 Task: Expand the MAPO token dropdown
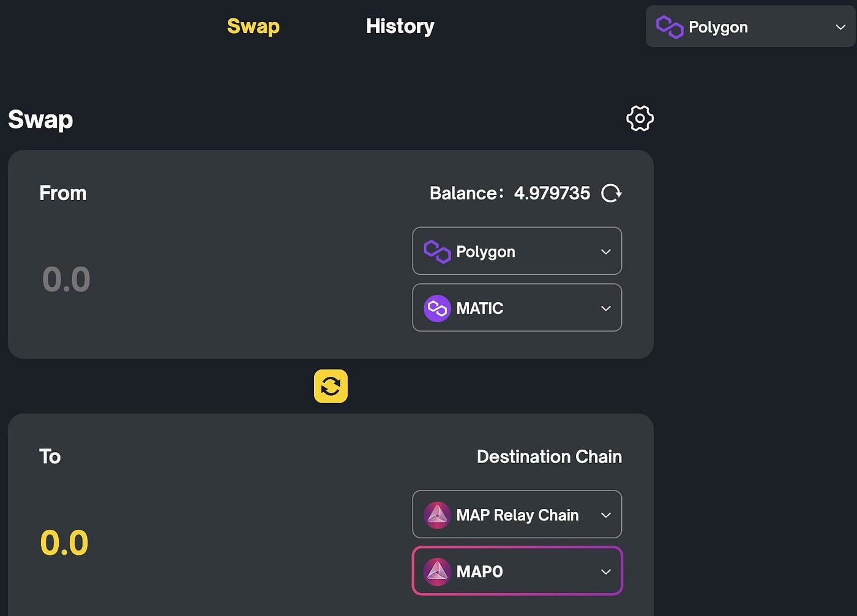605,571
